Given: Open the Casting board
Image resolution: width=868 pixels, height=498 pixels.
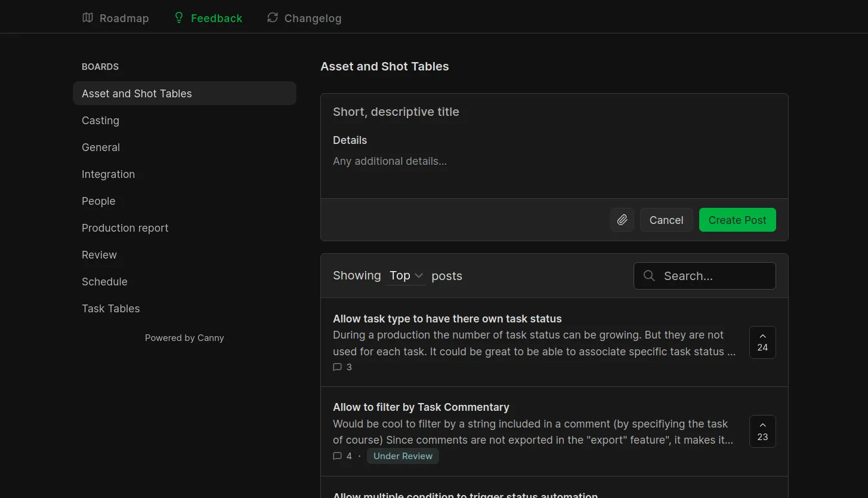Looking at the screenshot, I should pyautogui.click(x=184, y=120).
